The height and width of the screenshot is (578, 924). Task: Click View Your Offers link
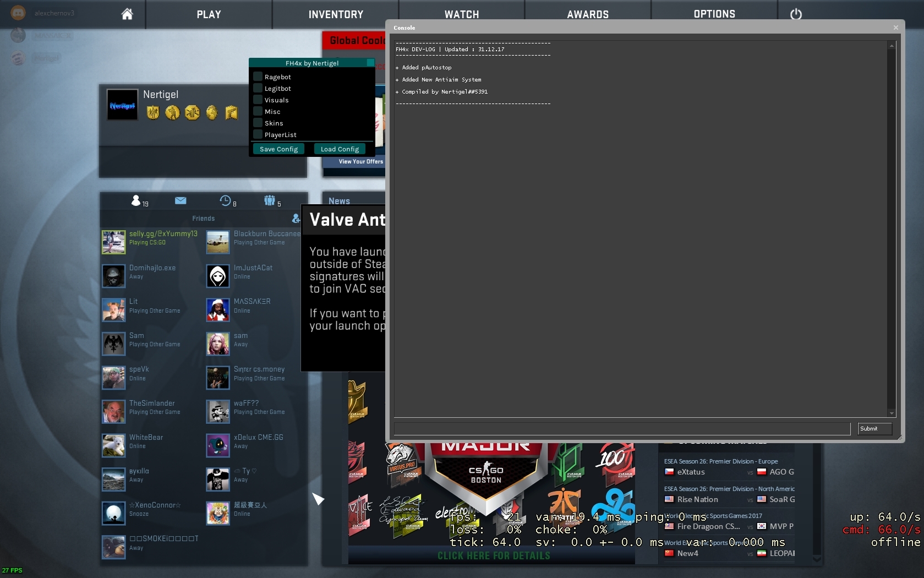point(361,161)
